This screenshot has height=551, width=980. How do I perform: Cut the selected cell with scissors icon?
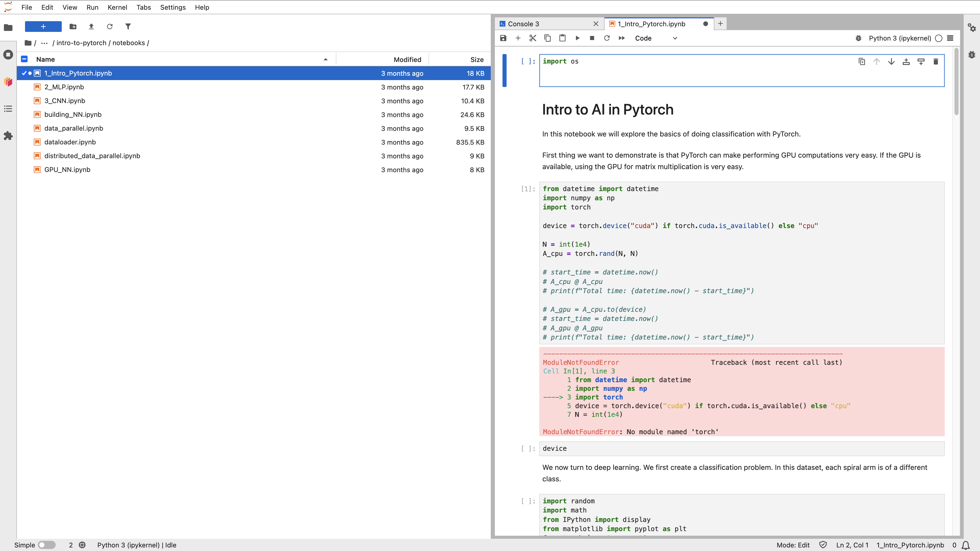coord(533,38)
